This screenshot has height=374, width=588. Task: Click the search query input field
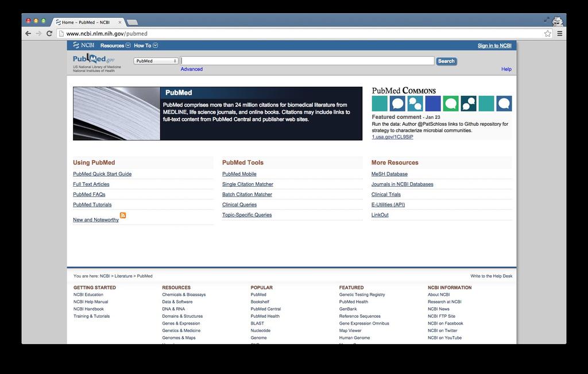[307, 61]
